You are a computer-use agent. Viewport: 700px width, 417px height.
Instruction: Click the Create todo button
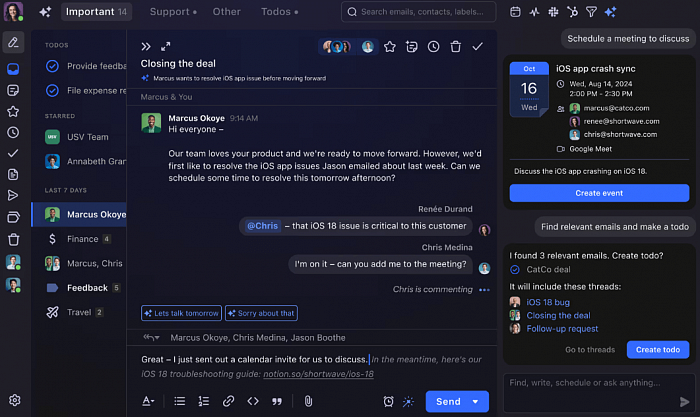657,349
